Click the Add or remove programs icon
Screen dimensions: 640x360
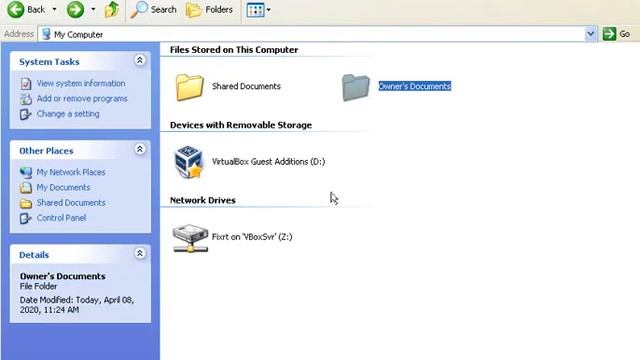(x=26, y=99)
